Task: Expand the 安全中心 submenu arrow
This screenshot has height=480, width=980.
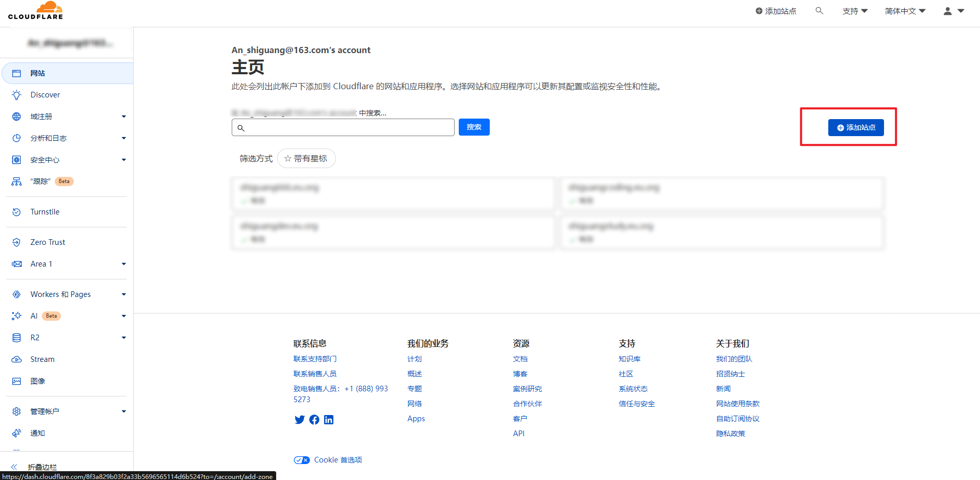Action: tap(124, 160)
